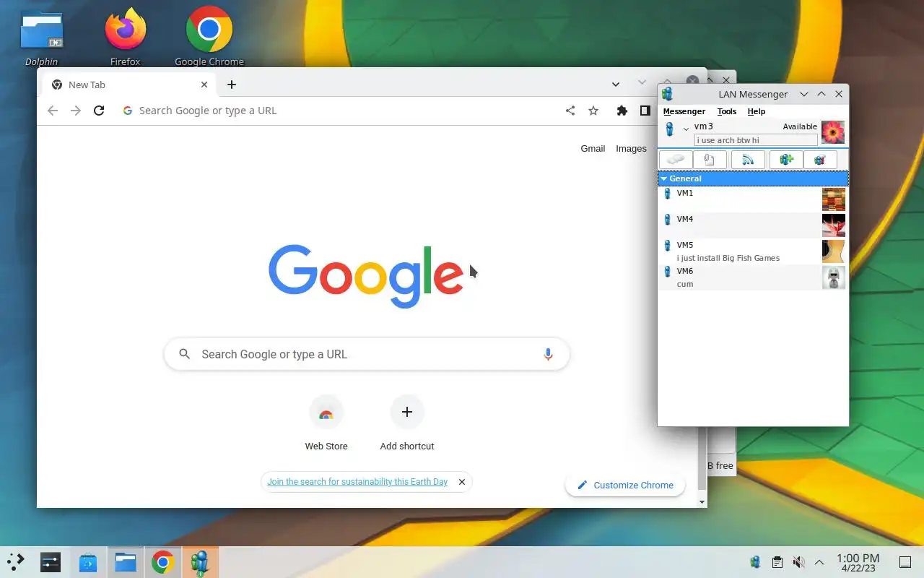Viewport: 924px width, 578px height.
Task: Open the Dolphin file manager from the taskbar
Action: [x=126, y=561]
